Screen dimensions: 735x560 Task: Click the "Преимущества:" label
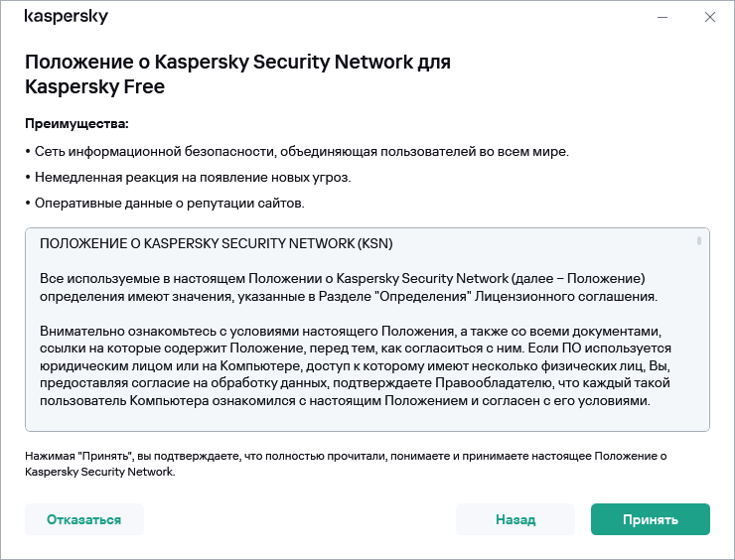pos(76,124)
